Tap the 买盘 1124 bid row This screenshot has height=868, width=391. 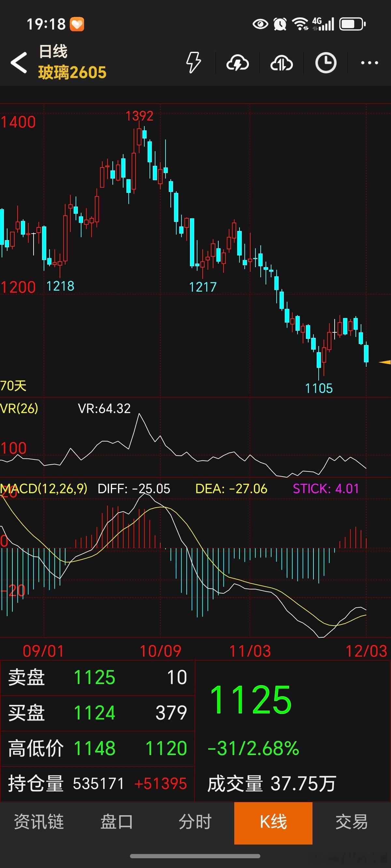(x=97, y=713)
